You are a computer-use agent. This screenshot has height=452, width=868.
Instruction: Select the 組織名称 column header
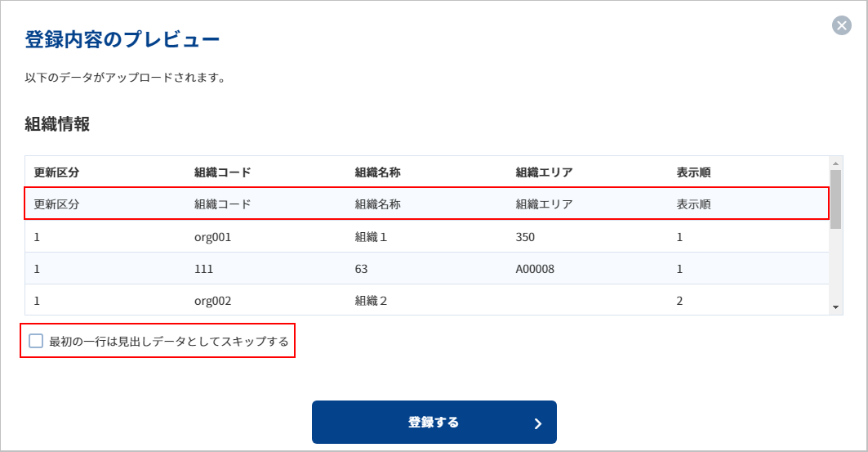coord(377,172)
